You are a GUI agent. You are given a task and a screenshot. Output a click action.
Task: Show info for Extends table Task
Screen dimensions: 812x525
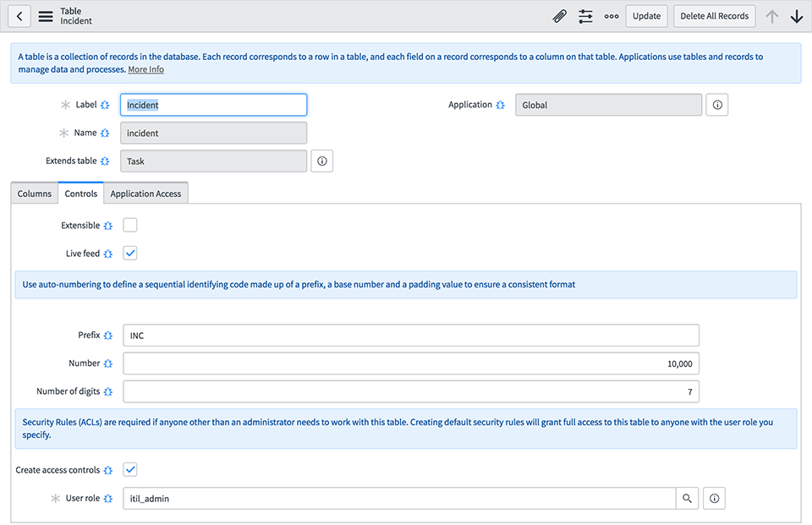pos(321,161)
